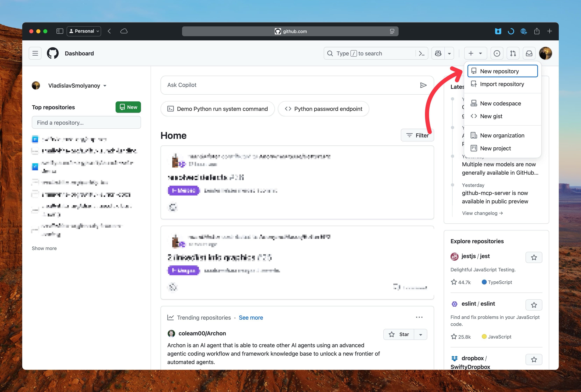Toggle the plus Create new dropdown
Screen dimensions: 581x392
click(x=475, y=53)
